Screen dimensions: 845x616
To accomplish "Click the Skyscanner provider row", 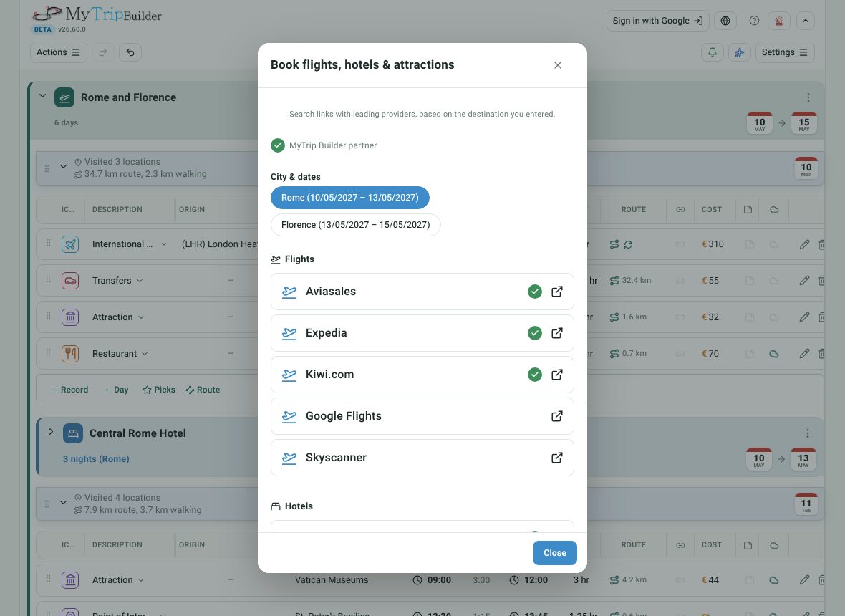I will (422, 458).
